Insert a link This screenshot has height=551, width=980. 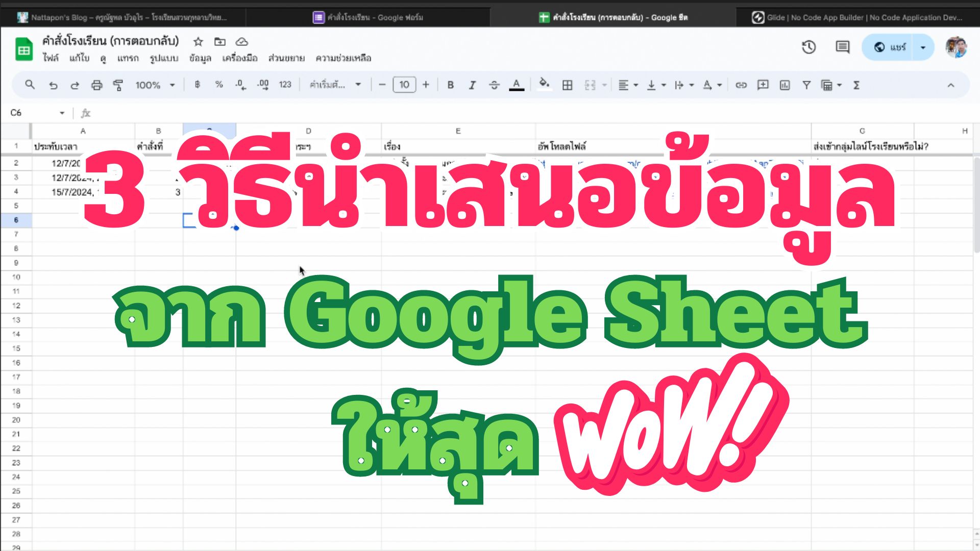point(741,85)
